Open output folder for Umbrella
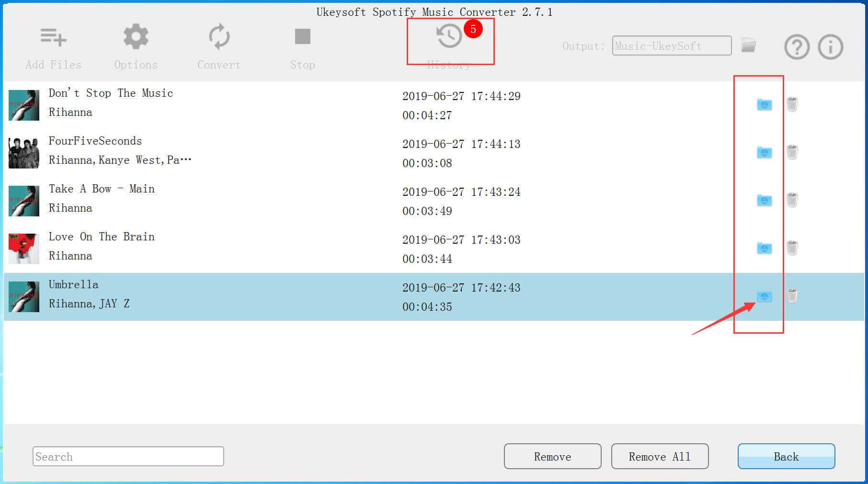868x484 pixels. tap(764, 296)
